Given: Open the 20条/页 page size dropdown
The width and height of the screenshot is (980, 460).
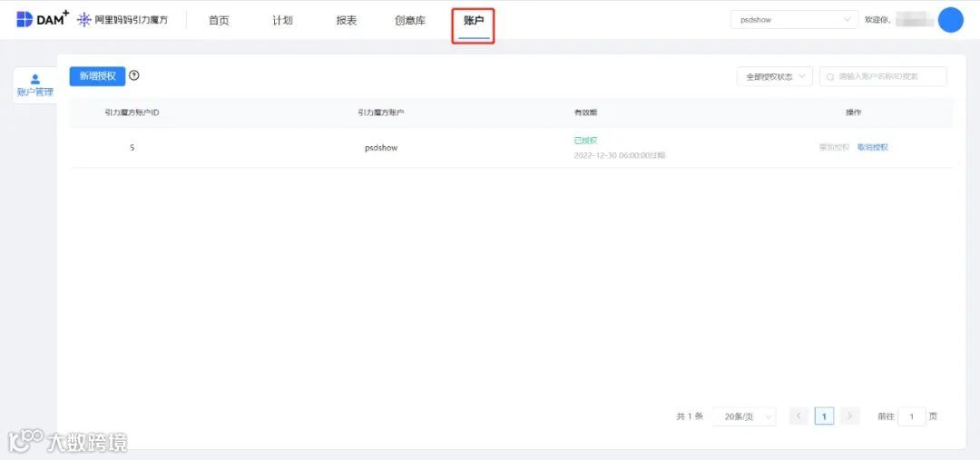Looking at the screenshot, I should [744, 416].
